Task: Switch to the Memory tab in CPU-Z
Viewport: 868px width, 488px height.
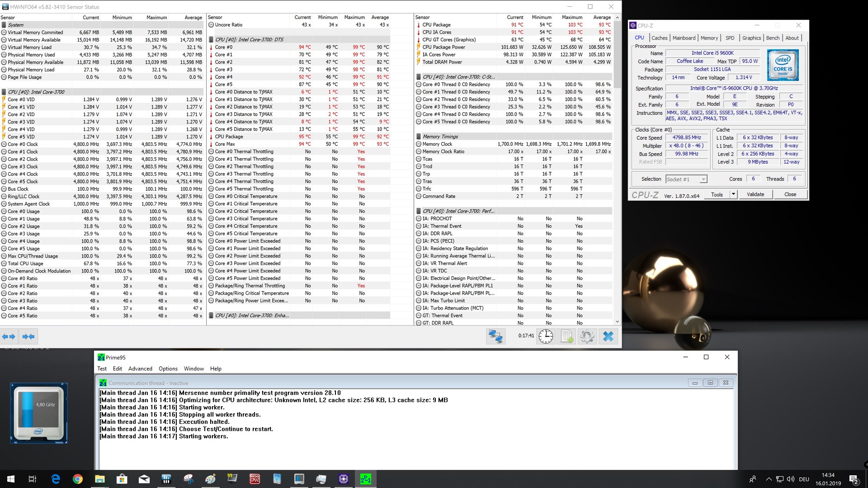Action: coord(709,38)
